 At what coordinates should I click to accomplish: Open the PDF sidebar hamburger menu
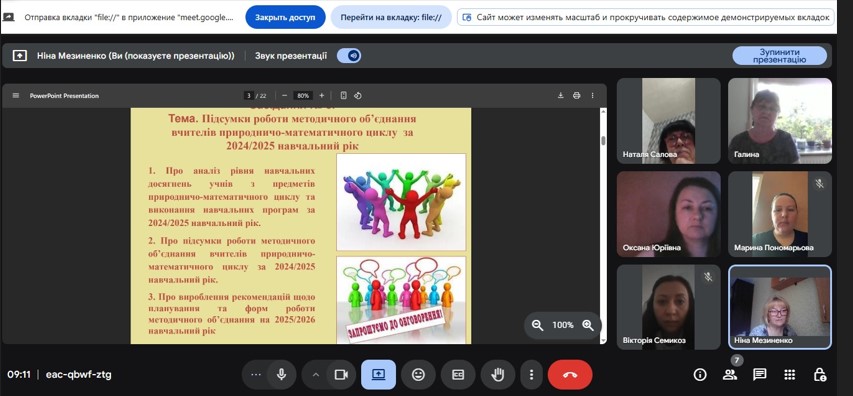[16, 96]
